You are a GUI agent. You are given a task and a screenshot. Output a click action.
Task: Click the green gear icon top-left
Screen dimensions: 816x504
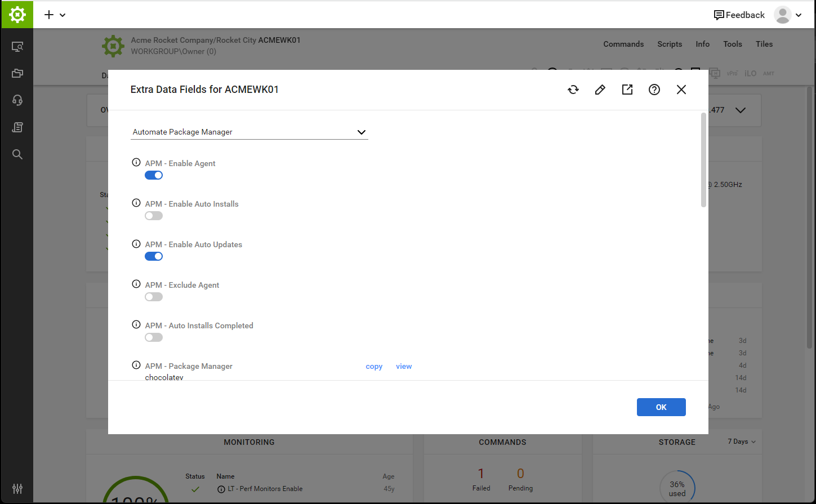(17, 14)
